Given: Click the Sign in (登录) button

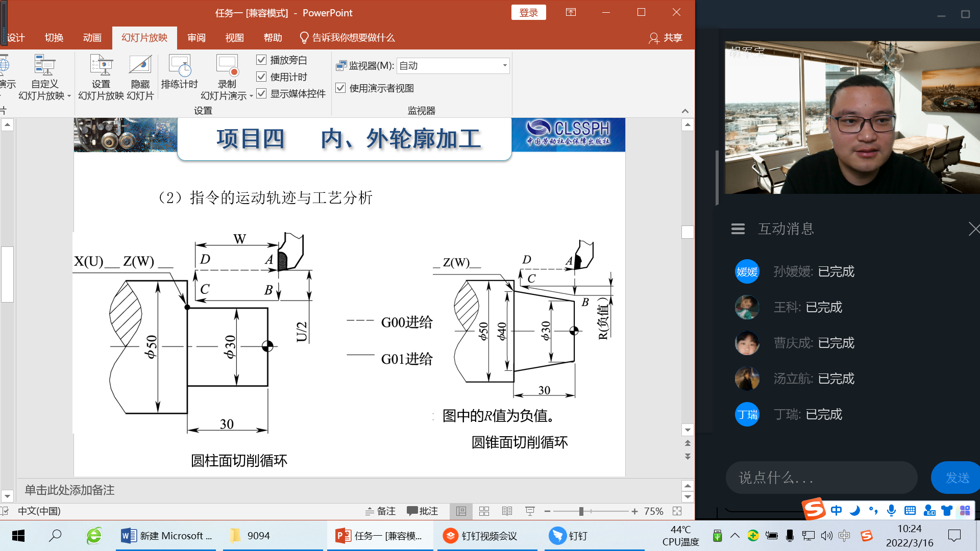Looking at the screenshot, I should [x=528, y=13].
